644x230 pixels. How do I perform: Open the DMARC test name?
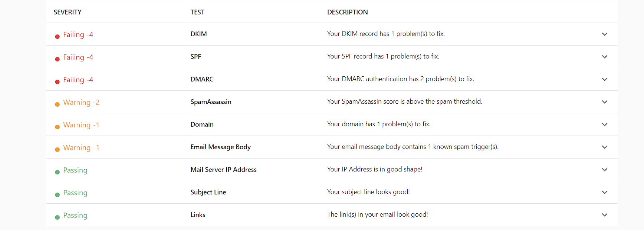202,79
